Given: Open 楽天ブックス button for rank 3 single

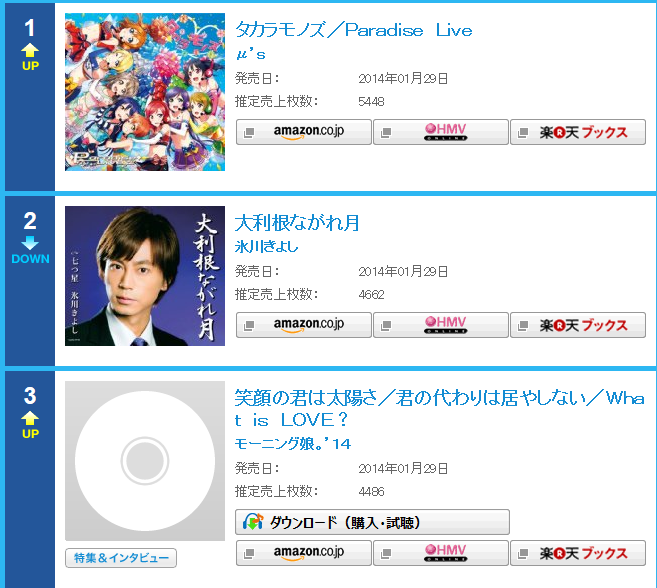Looking at the screenshot, I should click(578, 553).
